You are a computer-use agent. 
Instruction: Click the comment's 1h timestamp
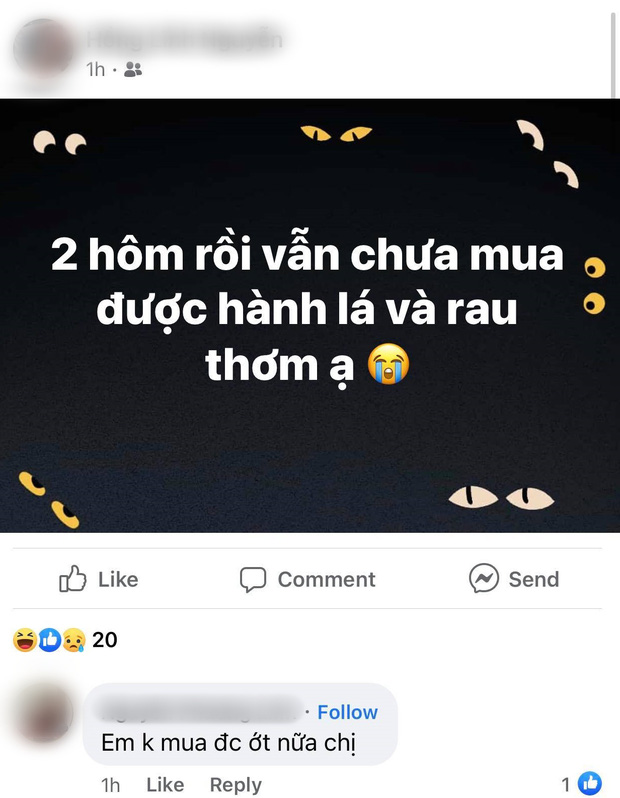tap(110, 785)
